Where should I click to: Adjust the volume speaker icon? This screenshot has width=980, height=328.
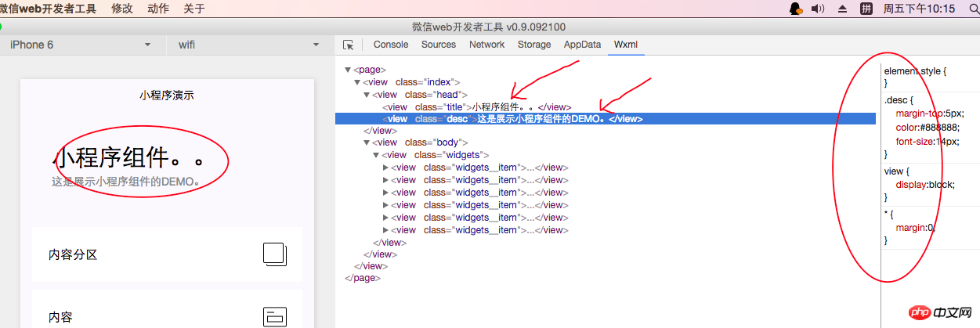pos(818,9)
